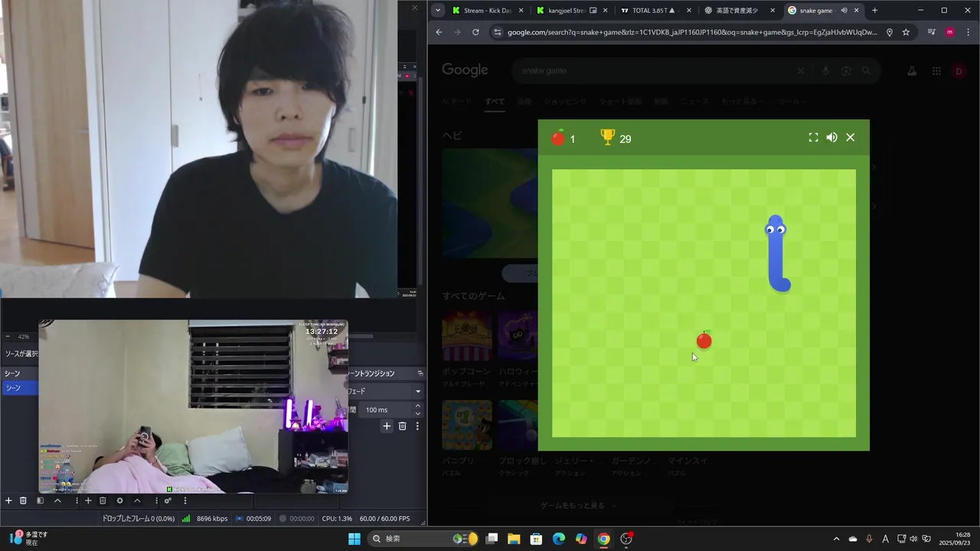The height and width of the screenshot is (551, 980).
Task: Reload the Google page
Action: (x=475, y=32)
